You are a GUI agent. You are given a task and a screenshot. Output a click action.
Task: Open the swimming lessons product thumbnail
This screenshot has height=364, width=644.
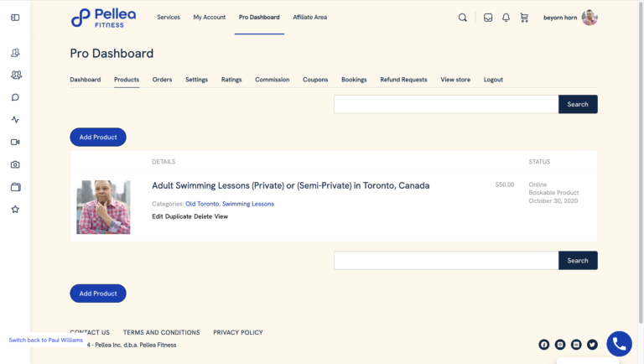[x=103, y=207]
